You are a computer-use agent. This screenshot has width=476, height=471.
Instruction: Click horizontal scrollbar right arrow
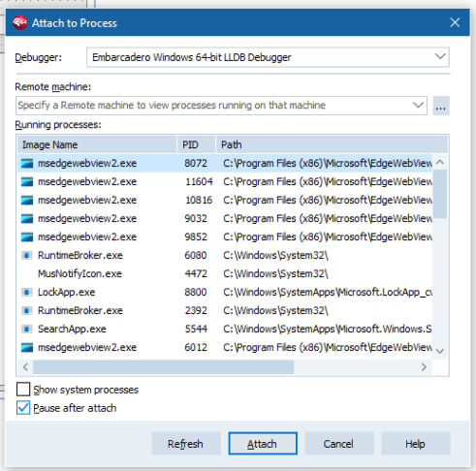[424, 367]
